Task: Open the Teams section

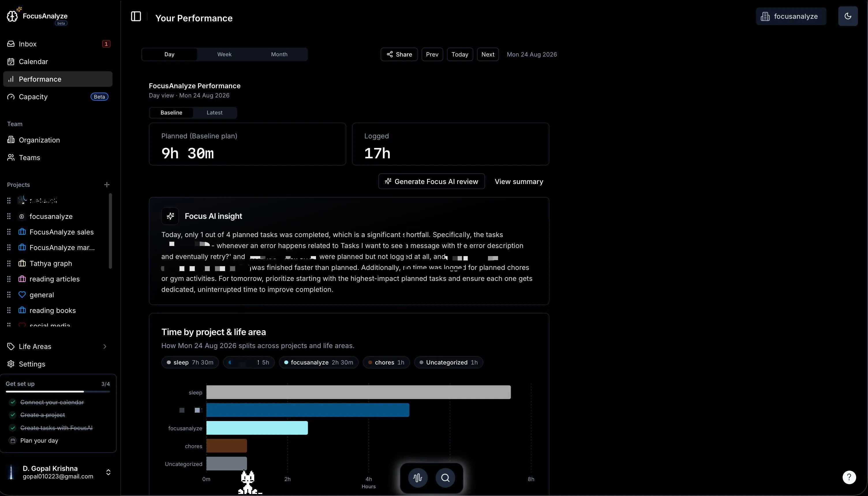Action: click(58, 158)
